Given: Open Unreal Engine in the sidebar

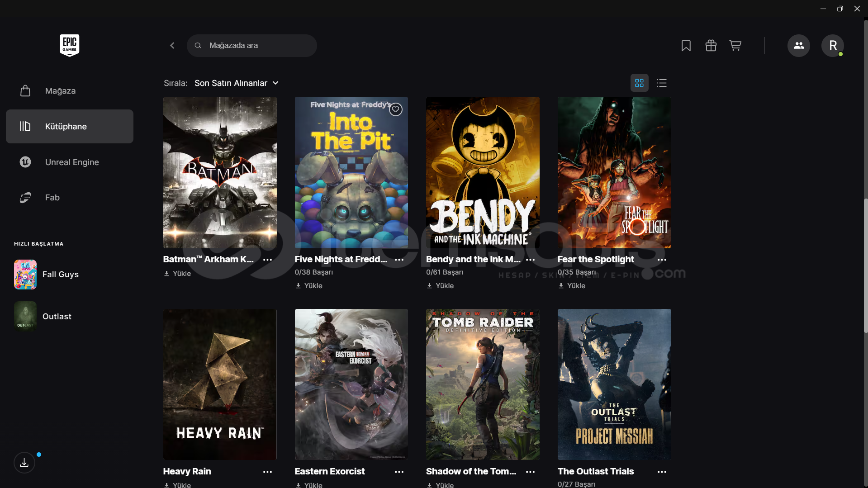Looking at the screenshot, I should click(70, 162).
